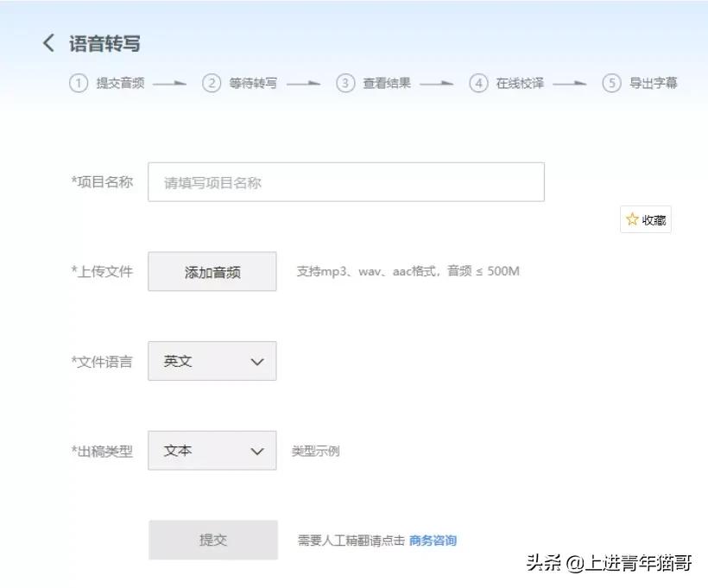Viewport: 708px width, 588px height.
Task: Open the 出稿类型 output type dropdown
Action: tap(212, 451)
